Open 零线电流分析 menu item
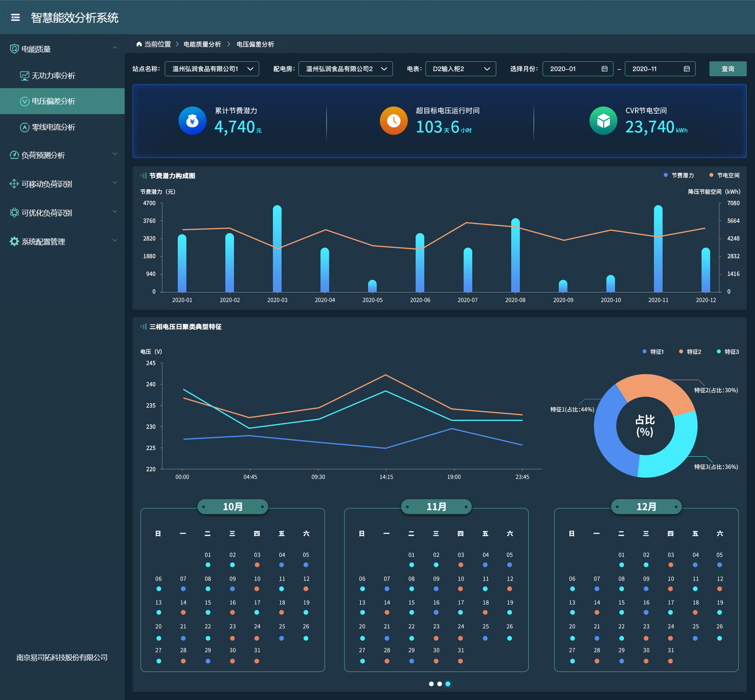755x700 pixels. click(62, 127)
